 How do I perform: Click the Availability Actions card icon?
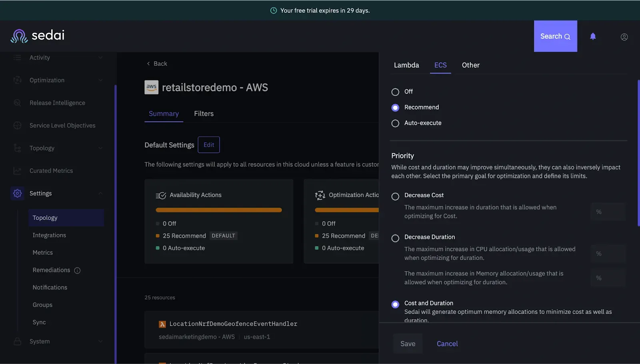click(x=160, y=195)
